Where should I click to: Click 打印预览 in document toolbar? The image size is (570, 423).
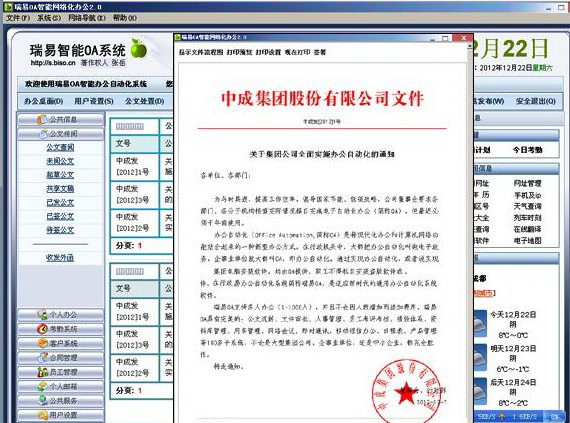coord(239,52)
